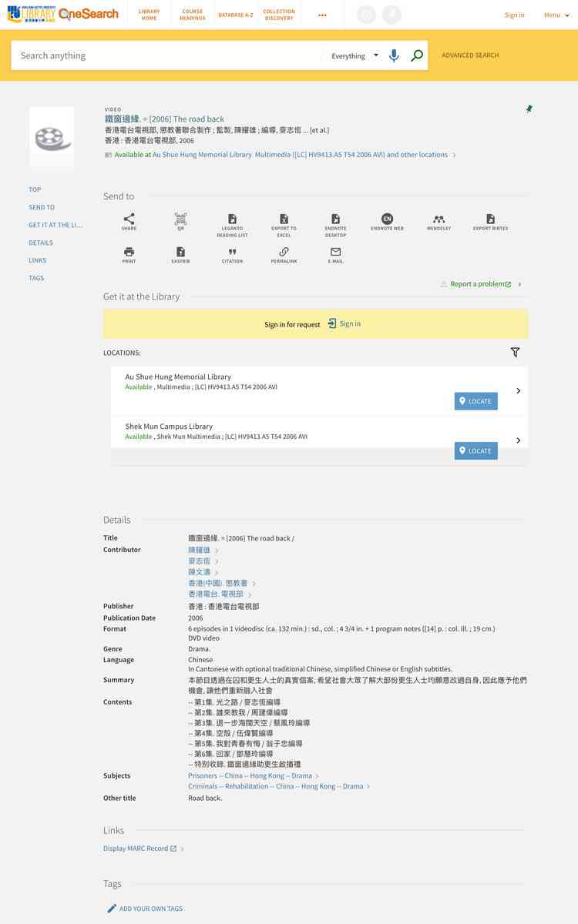Screen dimensions: 578x924
Task: Jump to Details section in sidebar
Action: 41,243
